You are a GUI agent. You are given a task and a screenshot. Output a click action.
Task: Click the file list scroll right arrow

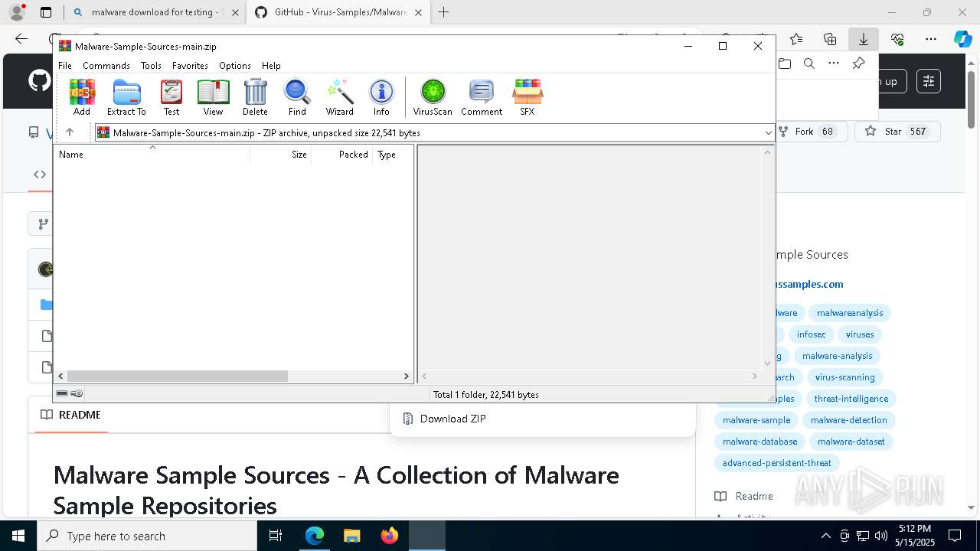(x=407, y=376)
